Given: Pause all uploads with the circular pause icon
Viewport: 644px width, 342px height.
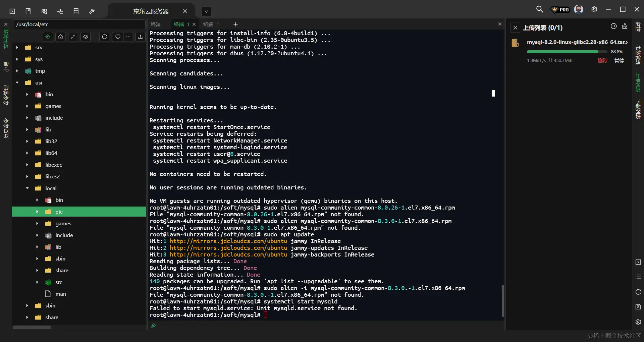Looking at the screenshot, I should click(x=614, y=26).
